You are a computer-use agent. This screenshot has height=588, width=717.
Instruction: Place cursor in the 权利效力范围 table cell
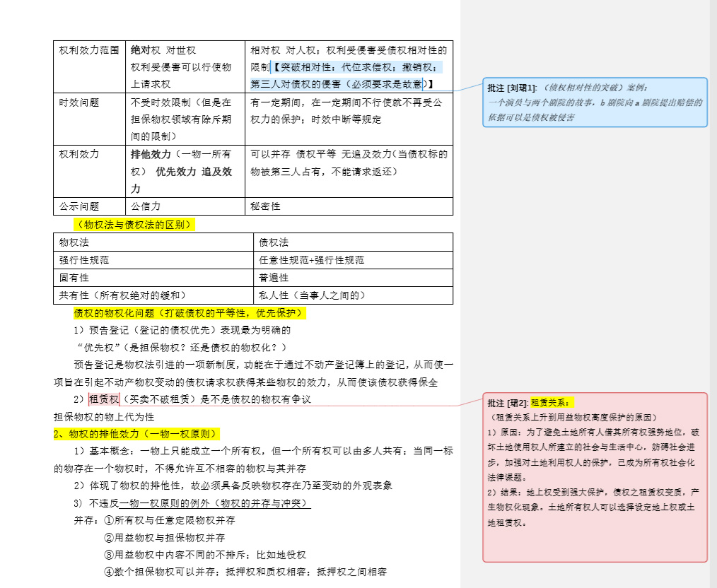[x=89, y=51]
